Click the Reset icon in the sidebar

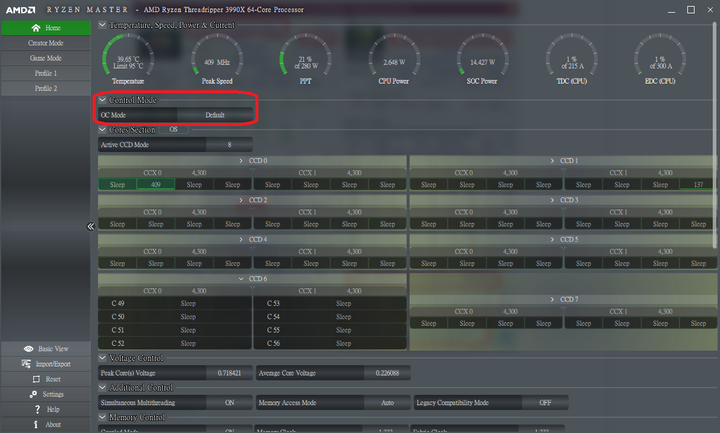36,379
